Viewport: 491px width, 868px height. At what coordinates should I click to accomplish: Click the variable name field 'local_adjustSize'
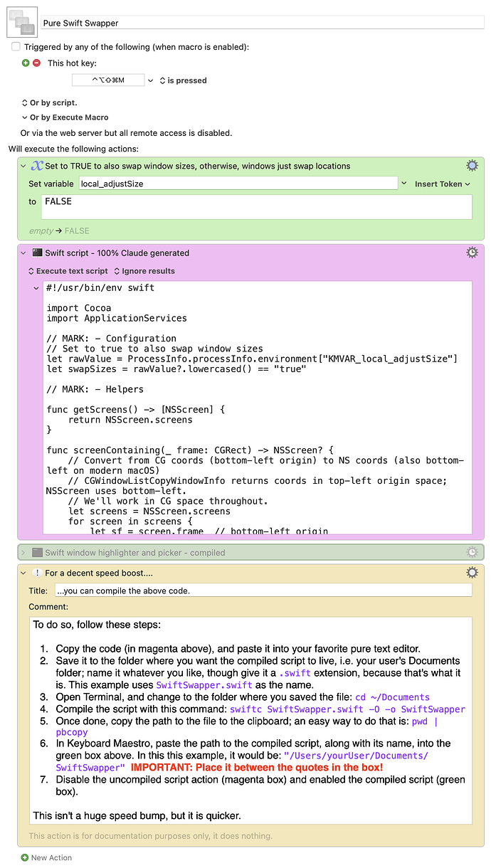pos(238,184)
